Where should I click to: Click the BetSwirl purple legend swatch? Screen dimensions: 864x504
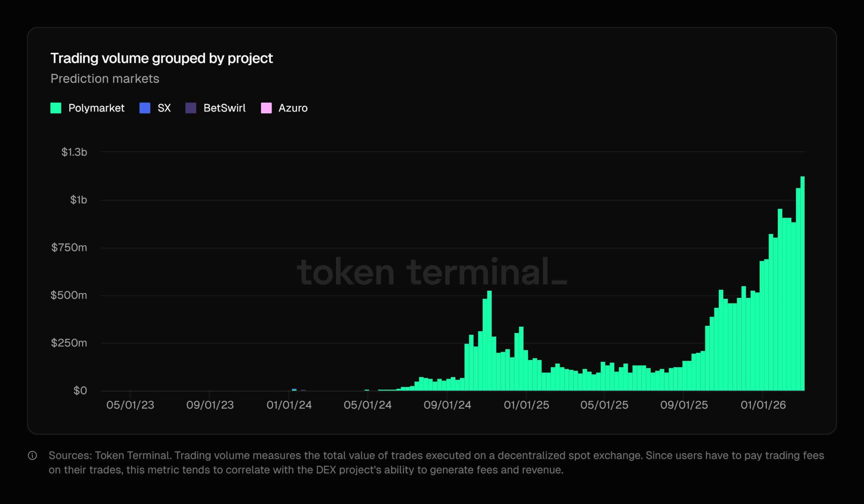pyautogui.click(x=191, y=108)
